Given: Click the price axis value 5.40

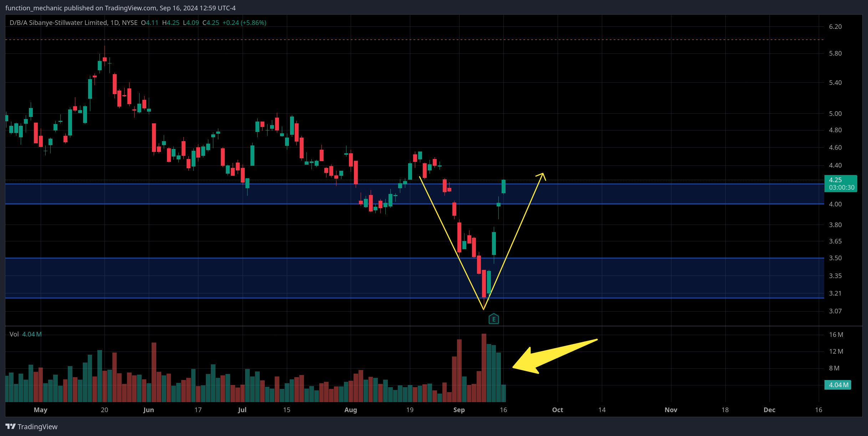Looking at the screenshot, I should click(835, 83).
